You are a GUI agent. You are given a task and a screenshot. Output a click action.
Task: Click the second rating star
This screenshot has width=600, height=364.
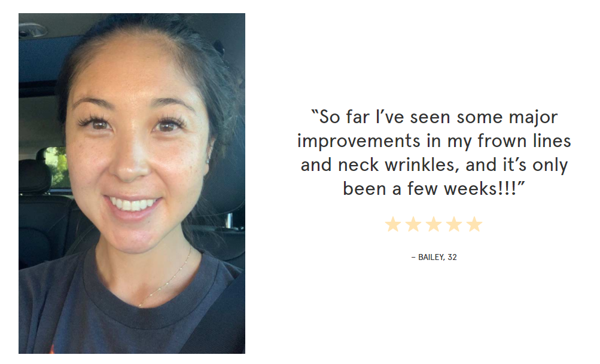coord(413,225)
